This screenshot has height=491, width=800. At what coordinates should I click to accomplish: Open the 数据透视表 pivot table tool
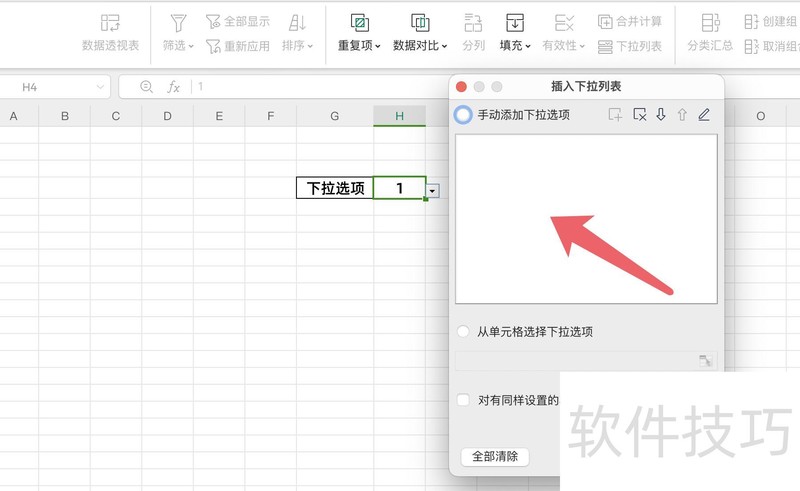tap(110, 33)
